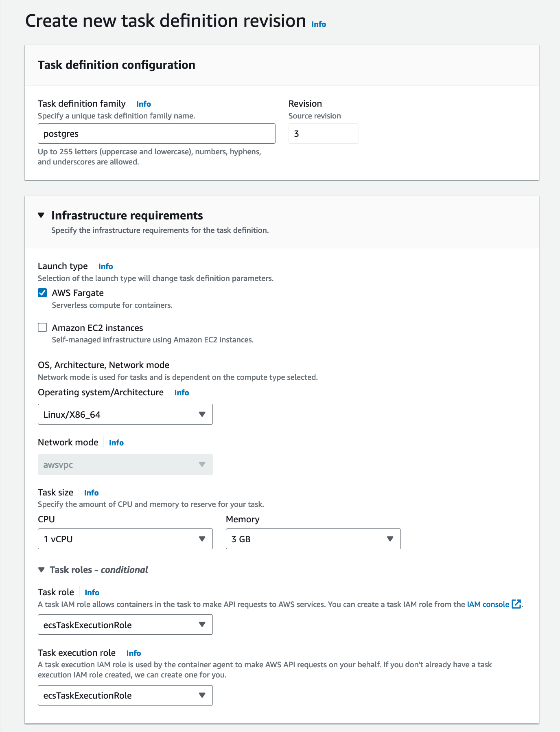Show Info for Launch type

106,267
